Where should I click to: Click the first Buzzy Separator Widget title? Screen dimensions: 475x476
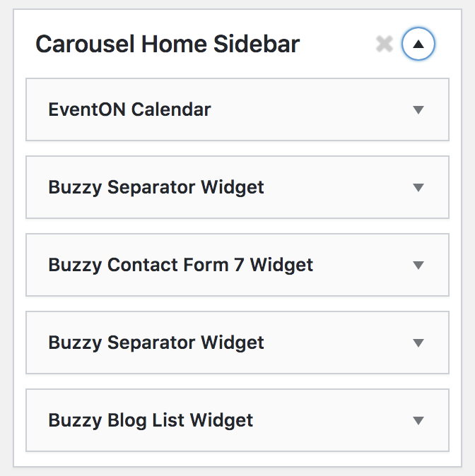coord(156,187)
